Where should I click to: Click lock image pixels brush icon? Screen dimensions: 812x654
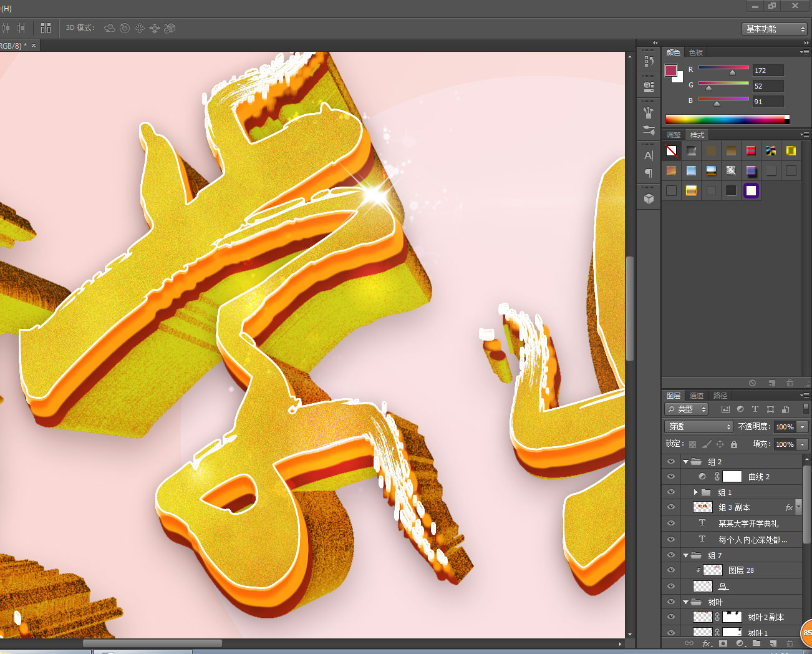click(x=706, y=444)
